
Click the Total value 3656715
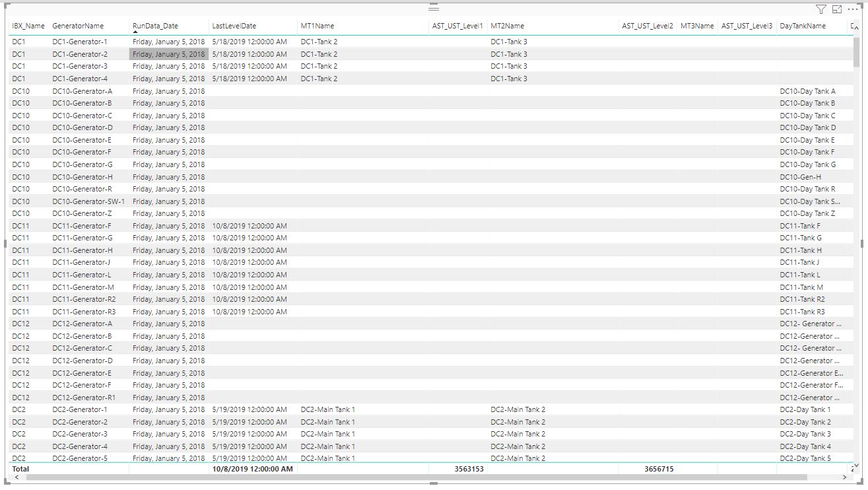click(659, 469)
